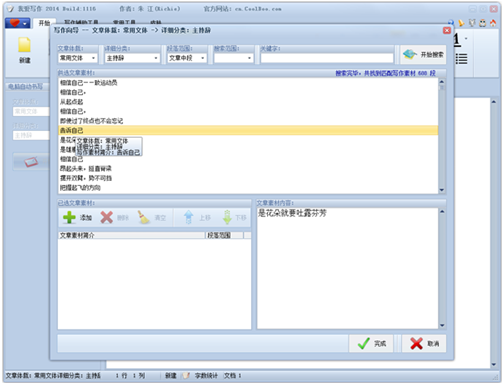Click the 取消 button with red X
Viewport: 502px width, 386px height.
tap(424, 344)
